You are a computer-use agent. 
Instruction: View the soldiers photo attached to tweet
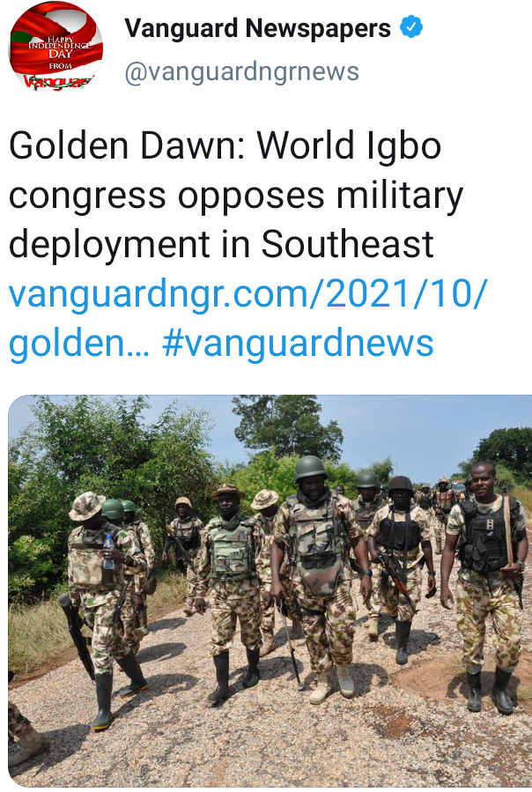pos(270,590)
